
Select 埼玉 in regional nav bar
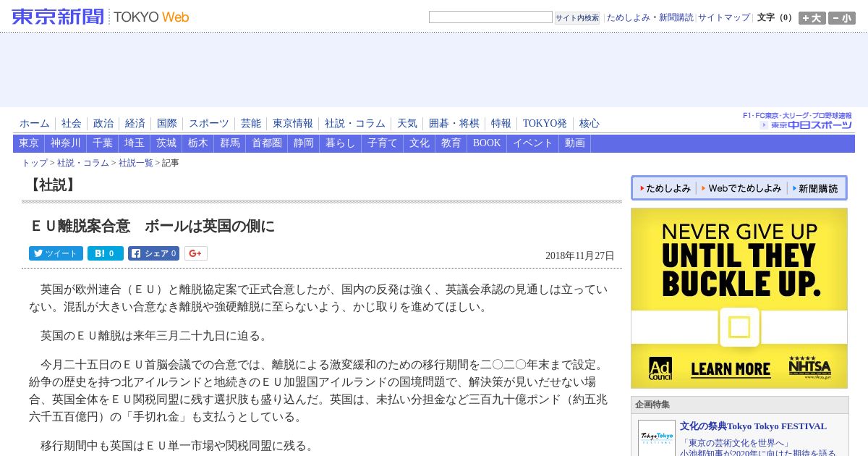pyautogui.click(x=135, y=143)
